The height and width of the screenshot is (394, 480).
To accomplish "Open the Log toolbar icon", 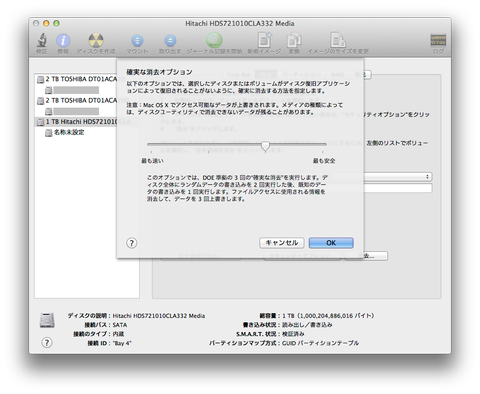I will (x=438, y=40).
